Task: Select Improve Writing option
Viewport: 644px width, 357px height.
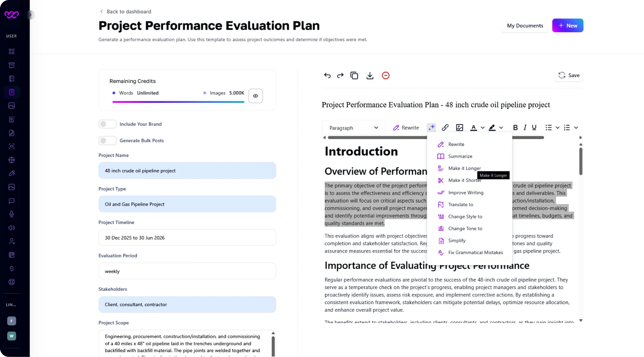Action: (x=470, y=192)
